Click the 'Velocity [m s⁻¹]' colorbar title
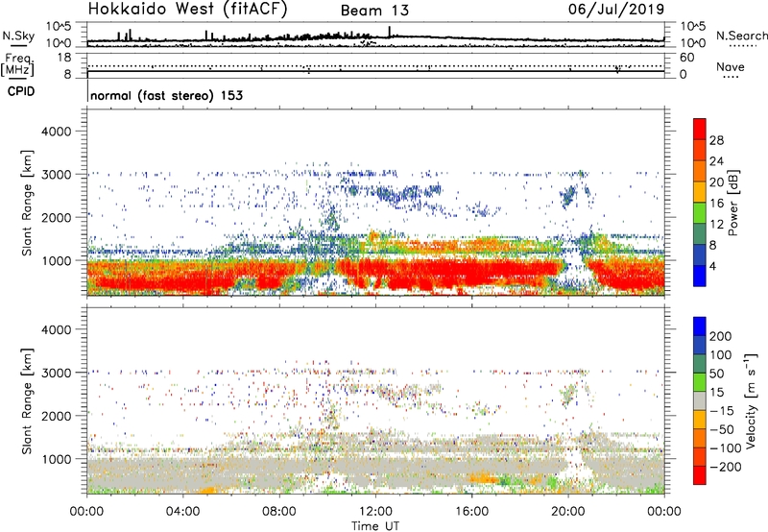This screenshot has width=768, height=532. coord(751,400)
